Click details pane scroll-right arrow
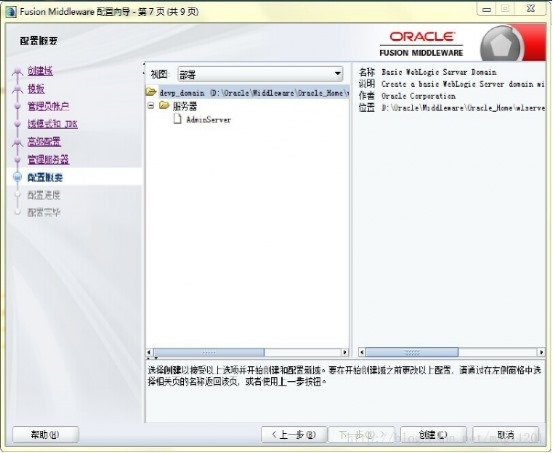Screen dimensions: 553x453 [x=541, y=352]
